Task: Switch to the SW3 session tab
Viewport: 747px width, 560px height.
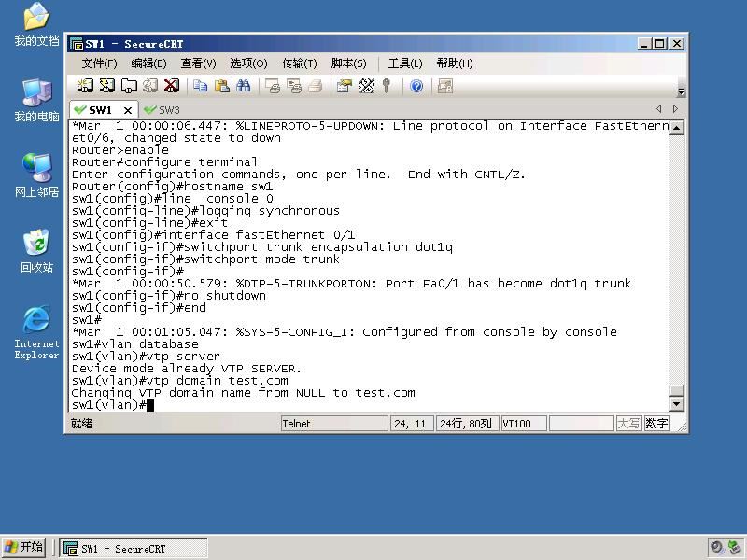Action: (x=162, y=110)
